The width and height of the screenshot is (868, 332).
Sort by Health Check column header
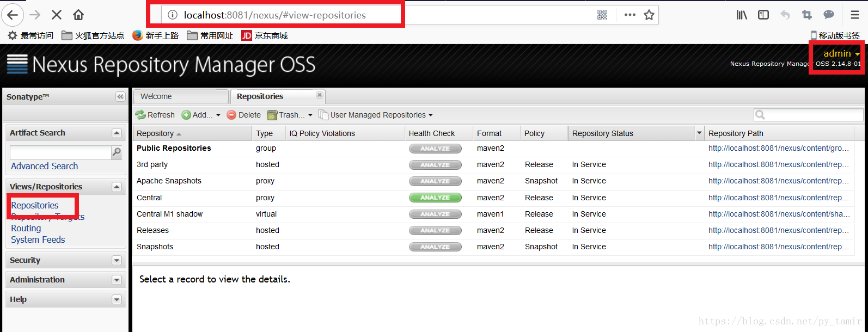(x=439, y=133)
